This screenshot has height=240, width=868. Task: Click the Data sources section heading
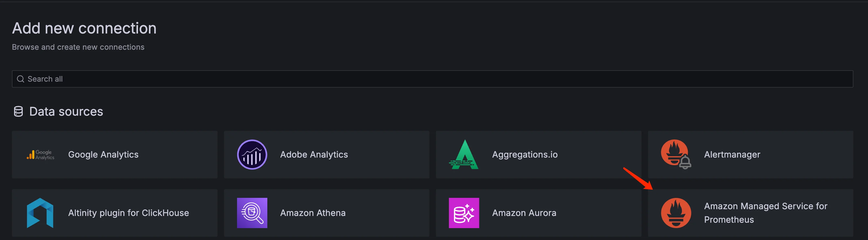pos(66,111)
